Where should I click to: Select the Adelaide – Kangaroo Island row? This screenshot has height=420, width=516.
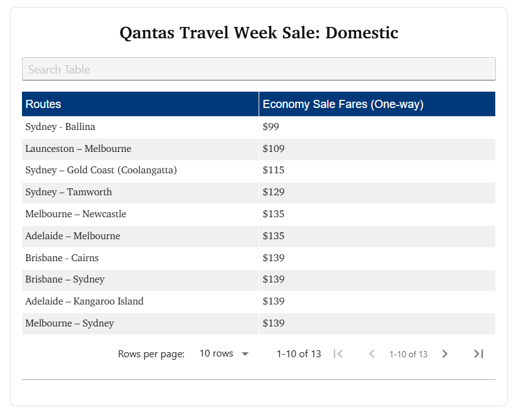tap(84, 301)
